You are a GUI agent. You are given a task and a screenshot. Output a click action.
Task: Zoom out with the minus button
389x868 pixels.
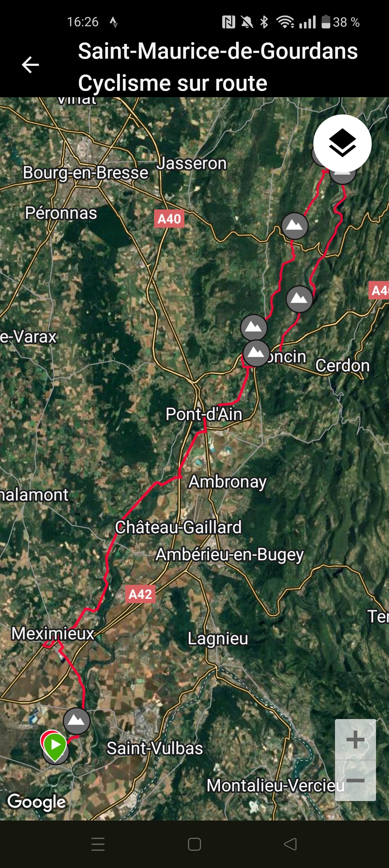pos(356,781)
